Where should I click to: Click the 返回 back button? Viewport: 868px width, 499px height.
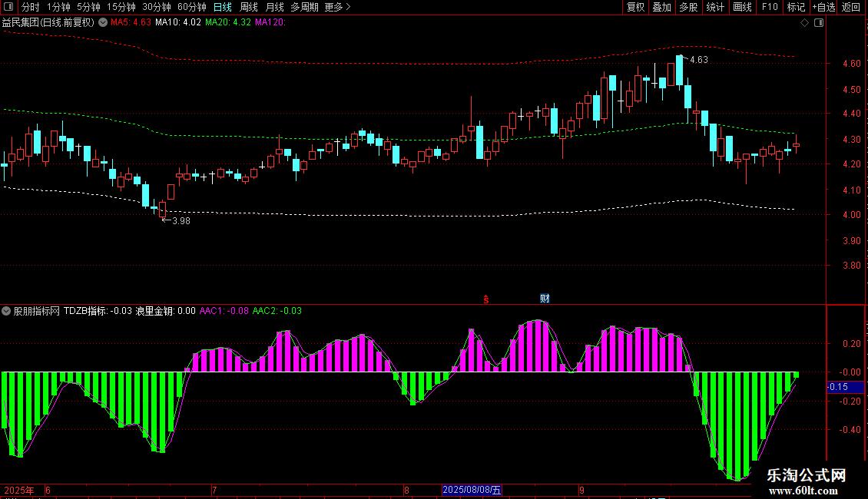click(851, 7)
